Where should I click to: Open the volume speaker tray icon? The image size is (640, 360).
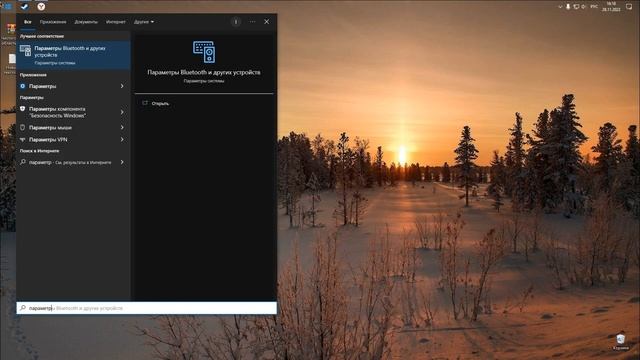click(x=584, y=7)
